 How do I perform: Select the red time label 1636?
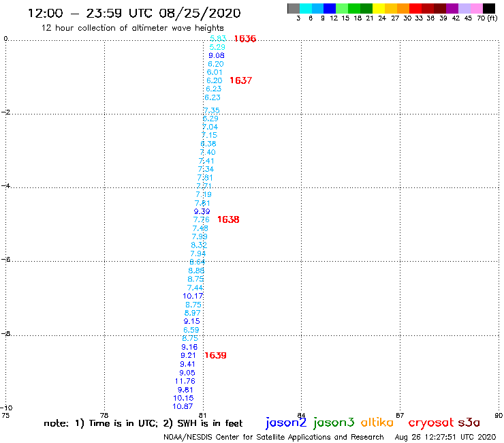tap(245, 39)
